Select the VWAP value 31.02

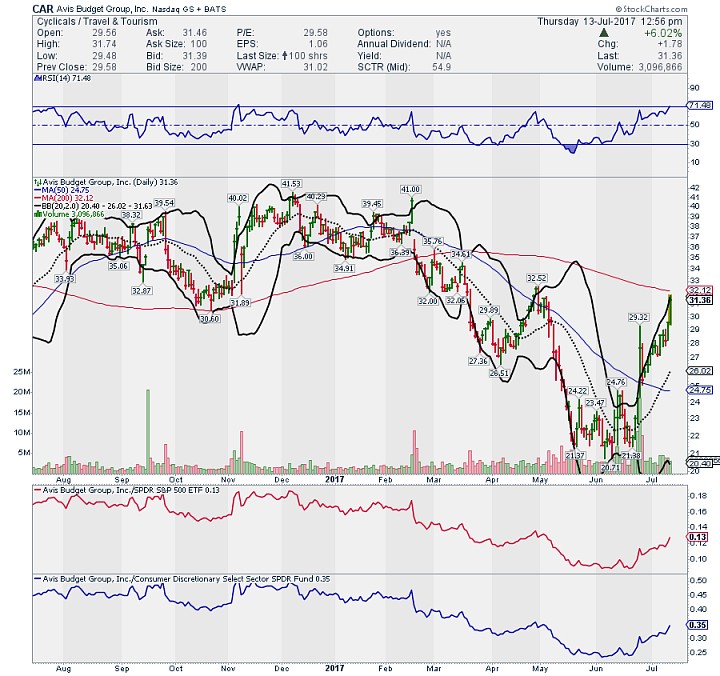[315, 67]
